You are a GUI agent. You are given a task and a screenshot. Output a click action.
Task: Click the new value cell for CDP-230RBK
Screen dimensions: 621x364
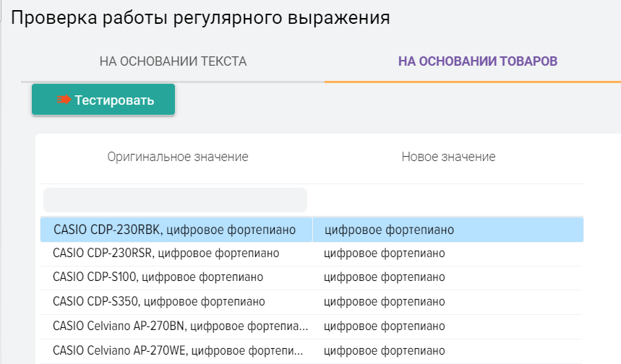(x=390, y=230)
